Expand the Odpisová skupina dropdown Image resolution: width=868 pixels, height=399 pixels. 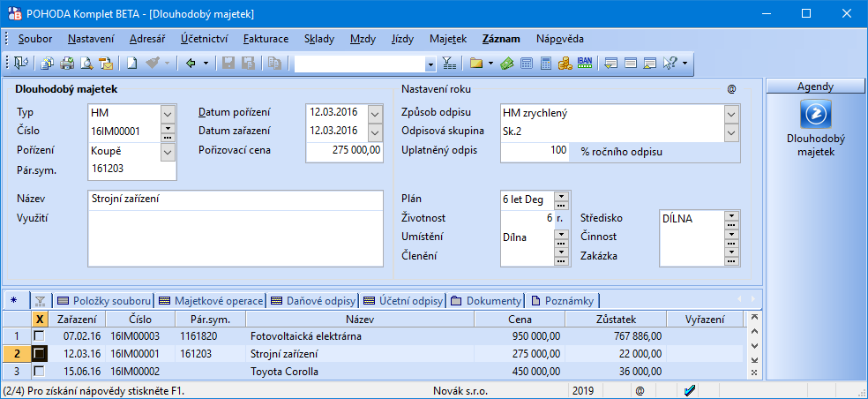[x=731, y=132]
